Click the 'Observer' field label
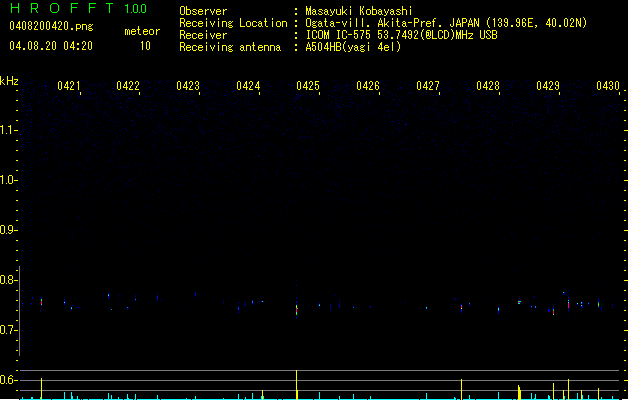 click(203, 11)
